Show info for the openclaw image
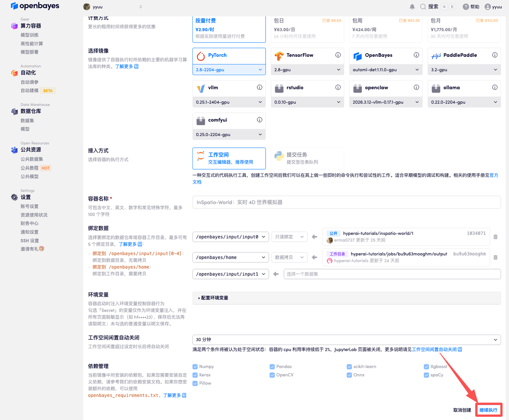 tap(416, 87)
